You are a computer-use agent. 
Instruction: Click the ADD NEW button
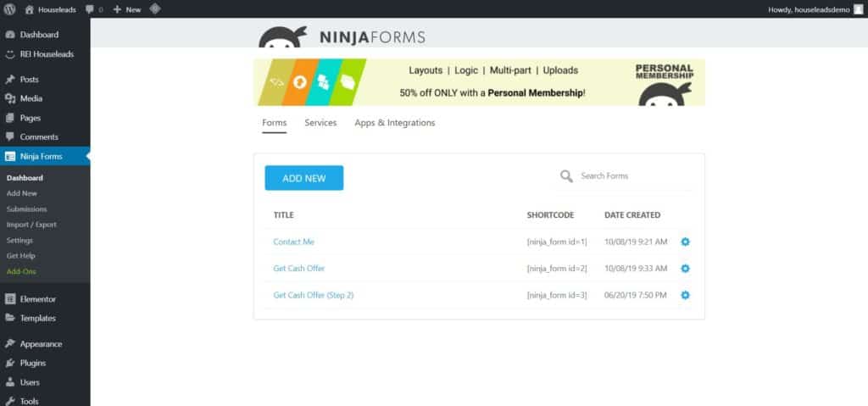click(x=304, y=178)
